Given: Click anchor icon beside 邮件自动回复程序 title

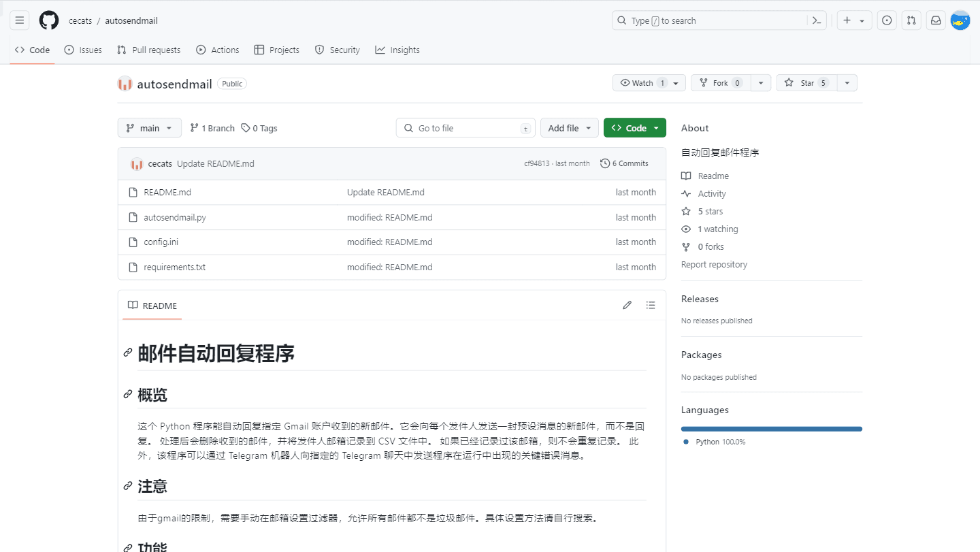Looking at the screenshot, I should [x=127, y=353].
